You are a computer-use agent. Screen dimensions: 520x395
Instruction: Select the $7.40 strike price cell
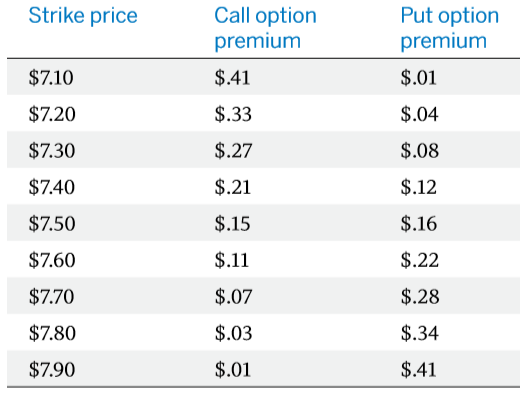(52, 187)
